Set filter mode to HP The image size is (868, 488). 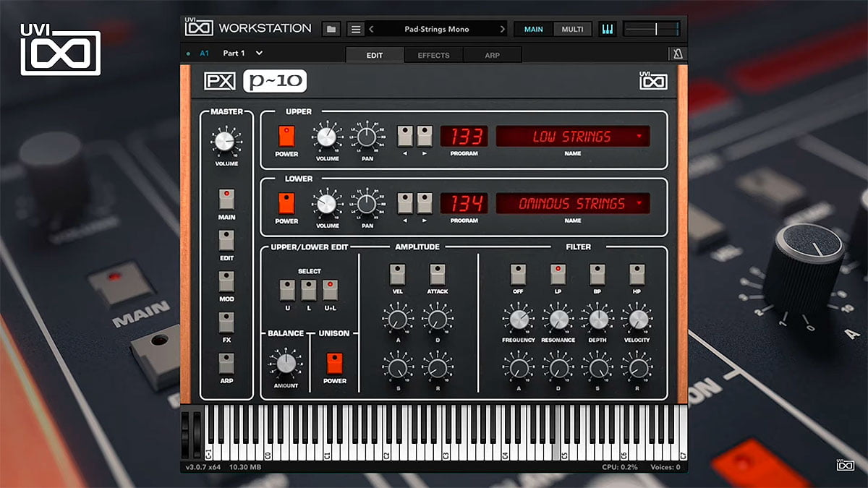[637, 275]
